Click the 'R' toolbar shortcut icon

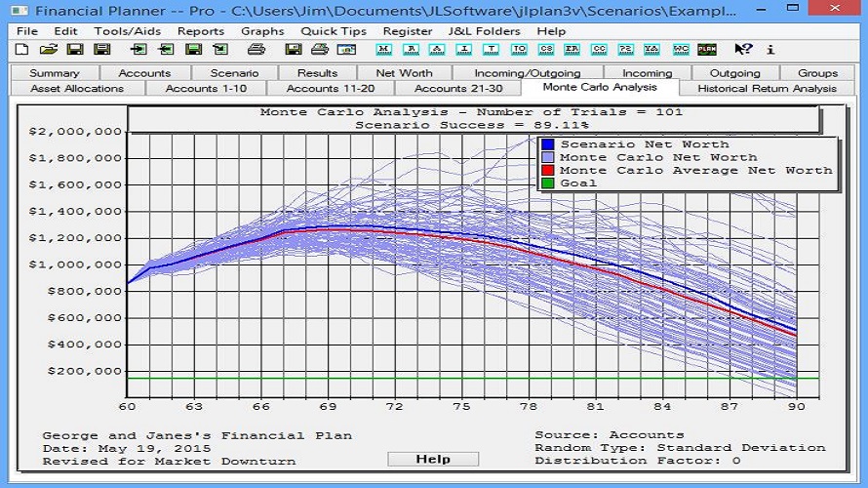411,50
